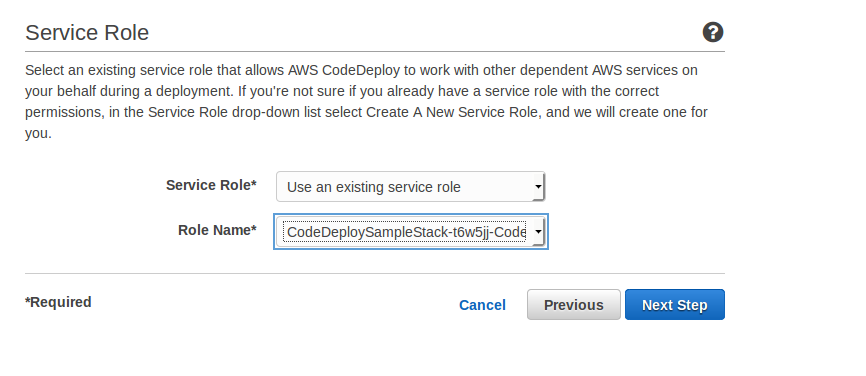
Task: Proceed with the Next Step button
Action: pos(674,305)
